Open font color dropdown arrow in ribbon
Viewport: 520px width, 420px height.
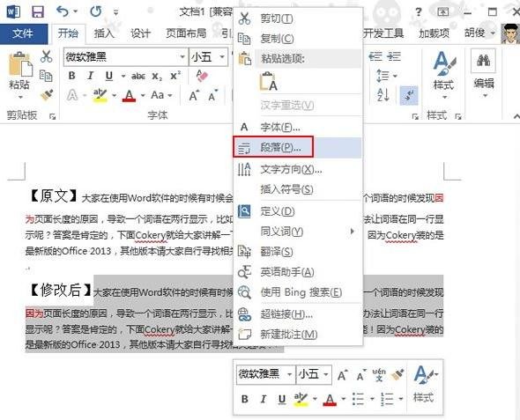(143, 96)
